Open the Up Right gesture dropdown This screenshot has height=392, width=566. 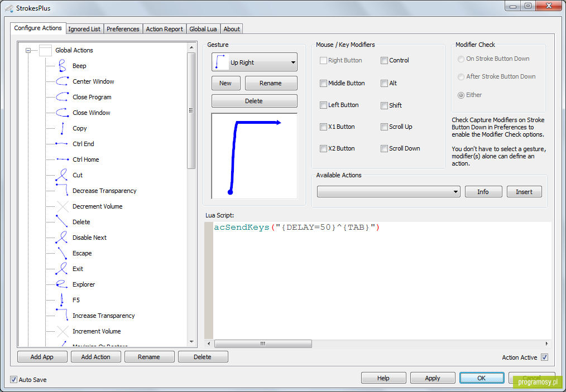point(255,62)
